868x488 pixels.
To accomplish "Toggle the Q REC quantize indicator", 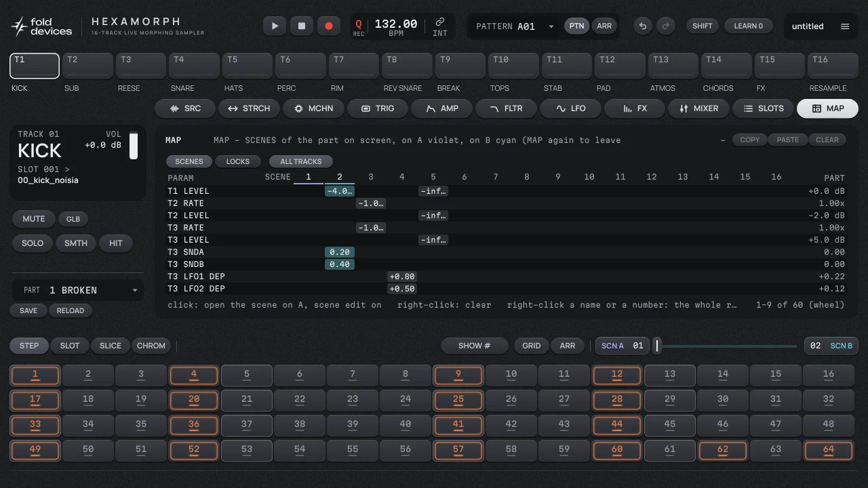I will tap(359, 27).
